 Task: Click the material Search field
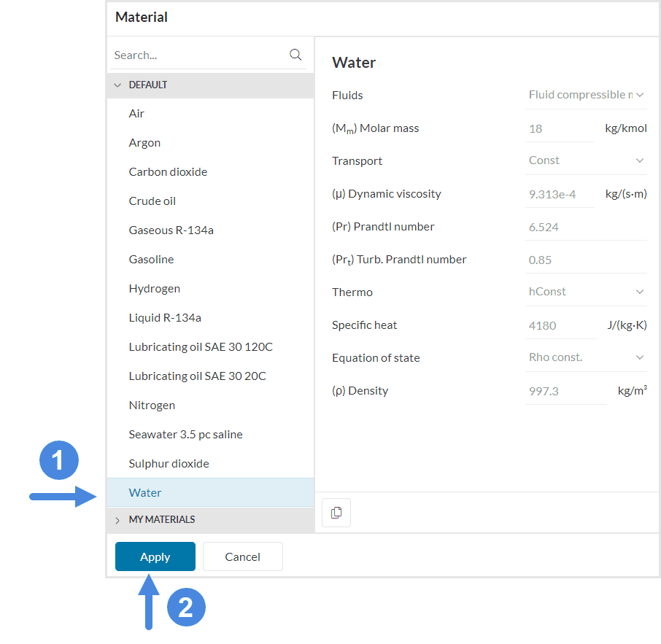tap(197, 55)
